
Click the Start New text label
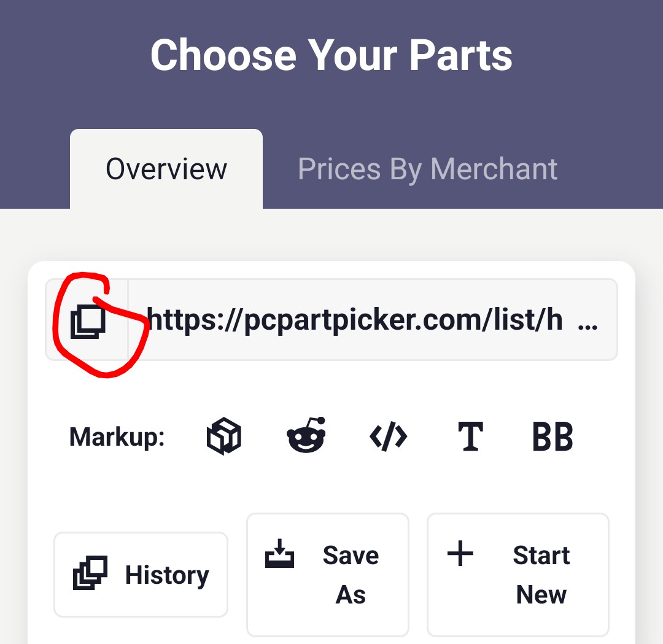[541, 575]
